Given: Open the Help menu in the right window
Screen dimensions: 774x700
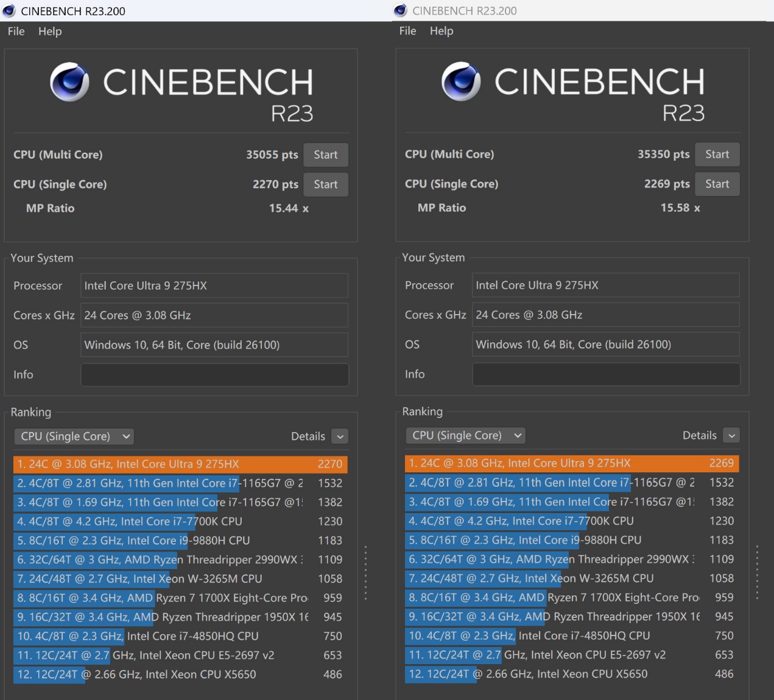Looking at the screenshot, I should click(442, 30).
